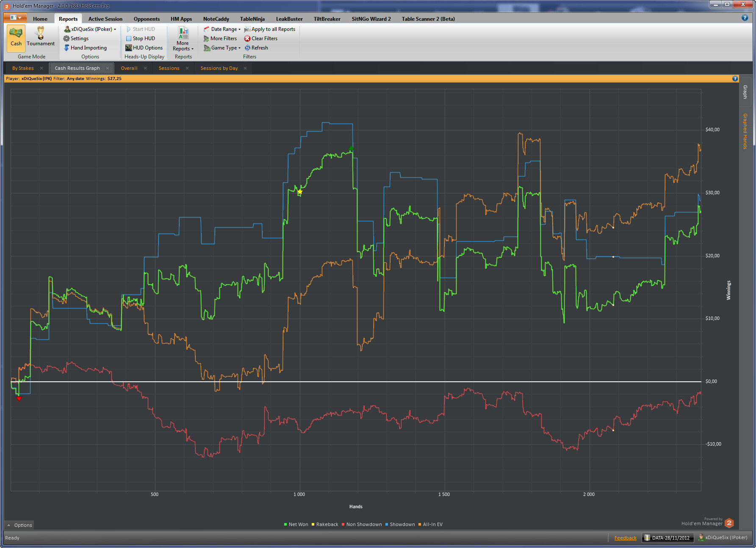Viewport: 756px width, 548px height.
Task: Open Active Session tab
Action: [105, 19]
